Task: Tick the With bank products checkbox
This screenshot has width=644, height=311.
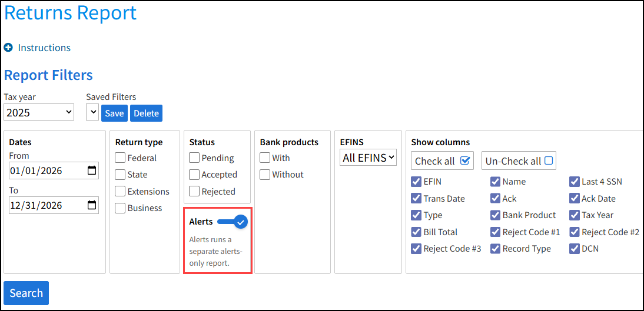Action: [x=265, y=158]
